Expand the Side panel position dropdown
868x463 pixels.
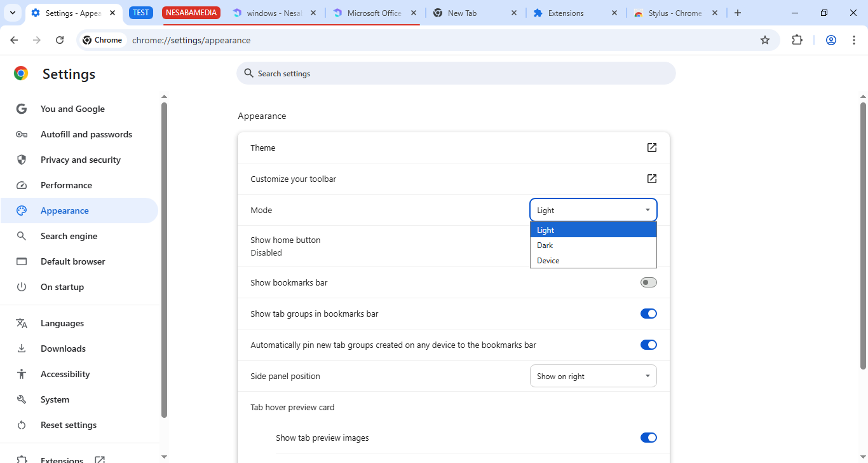593,376
